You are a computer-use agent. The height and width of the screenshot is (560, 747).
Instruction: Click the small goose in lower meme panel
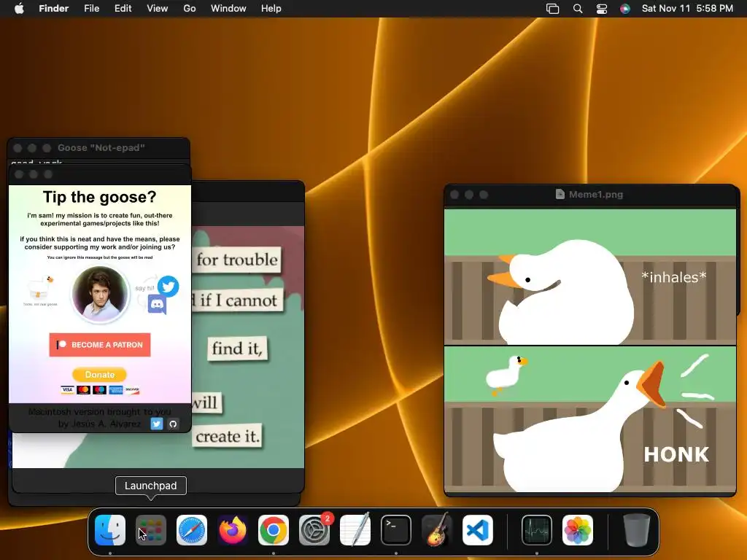coord(506,375)
